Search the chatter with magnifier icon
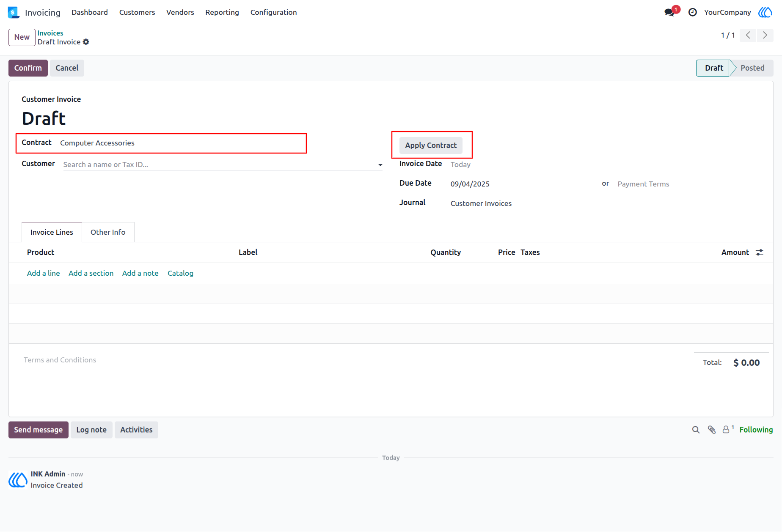 696,430
